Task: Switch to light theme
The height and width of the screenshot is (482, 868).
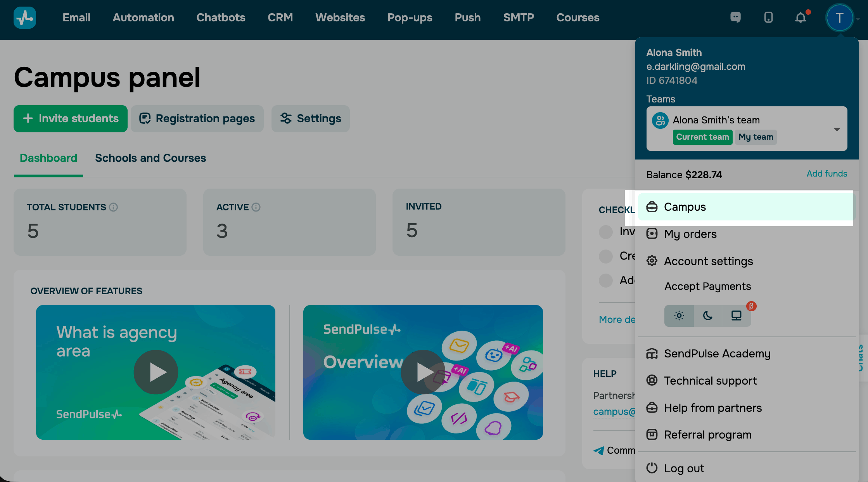Action: tap(679, 316)
